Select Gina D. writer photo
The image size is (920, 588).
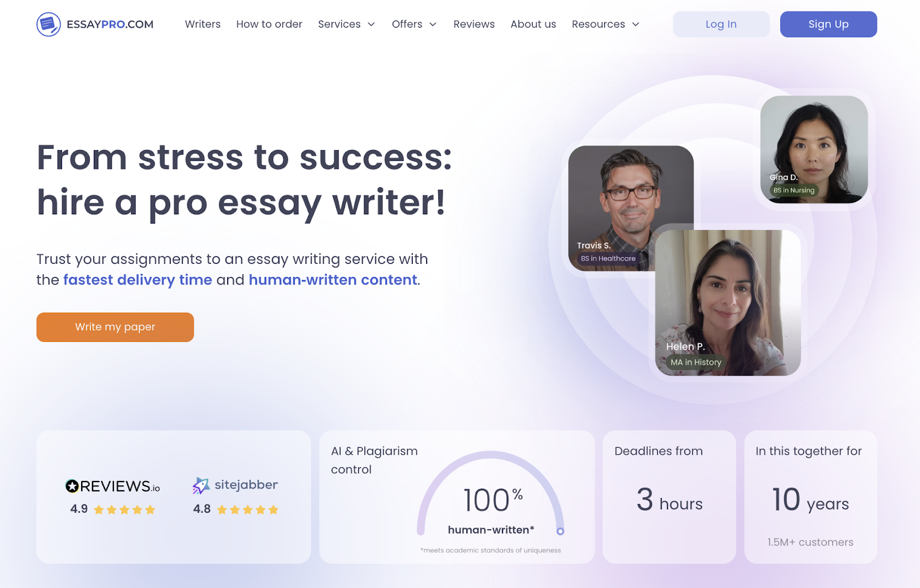coord(814,149)
